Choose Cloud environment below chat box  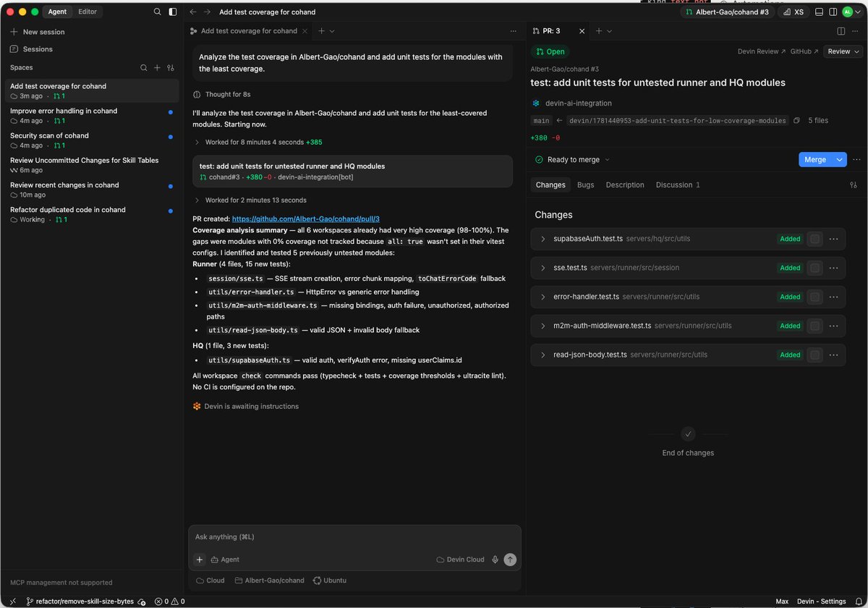[210, 580]
